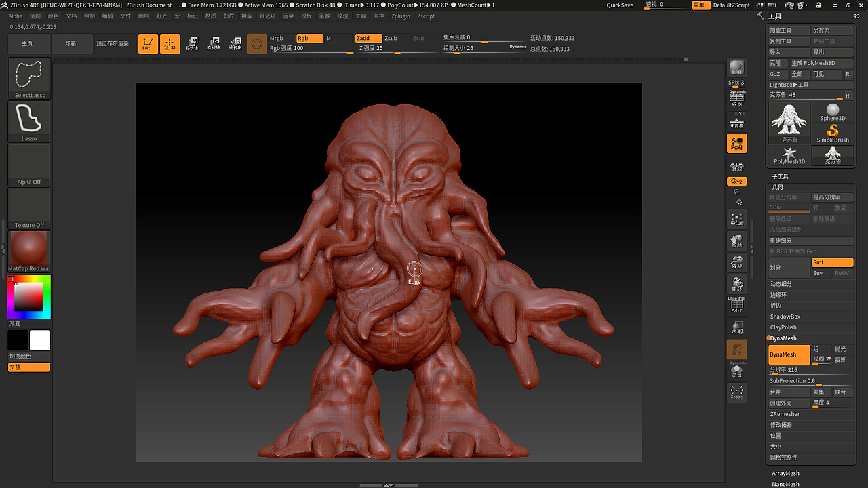The image size is (868, 488).
Task: Click the floor grid (地平板) icon
Action: coord(736,121)
